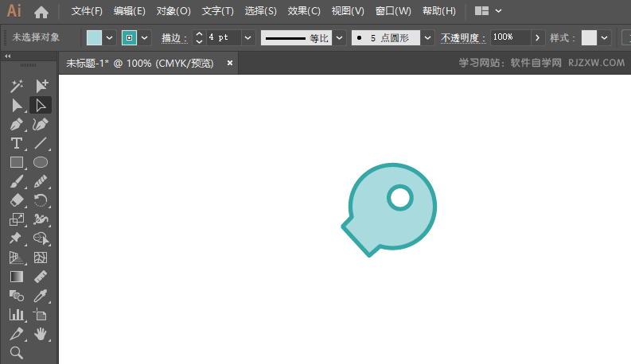Increase stroke weight with the up arrow
Screen dimensions: 631x364
pos(199,34)
